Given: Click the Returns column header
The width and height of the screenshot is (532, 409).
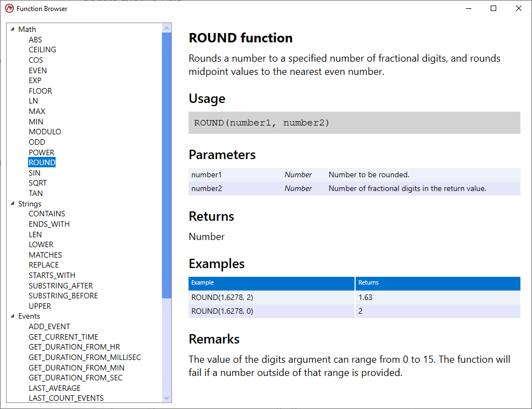Looking at the screenshot, I should [x=438, y=283].
